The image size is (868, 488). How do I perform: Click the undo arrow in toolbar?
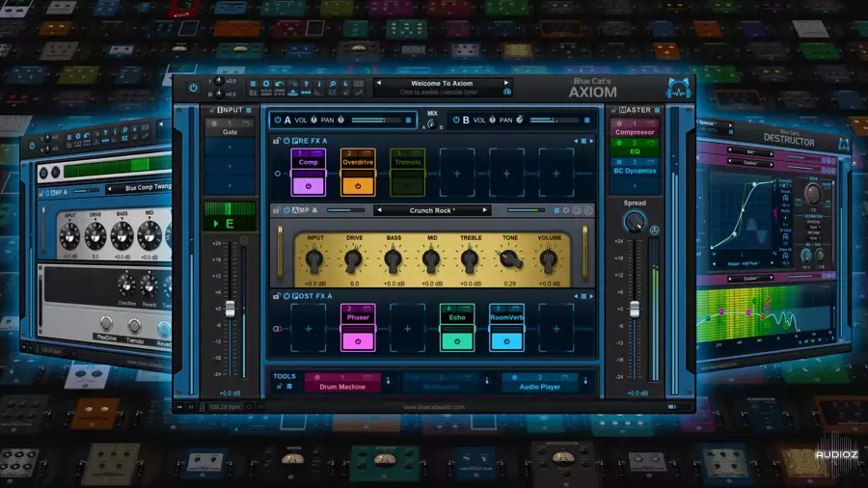coord(280,84)
